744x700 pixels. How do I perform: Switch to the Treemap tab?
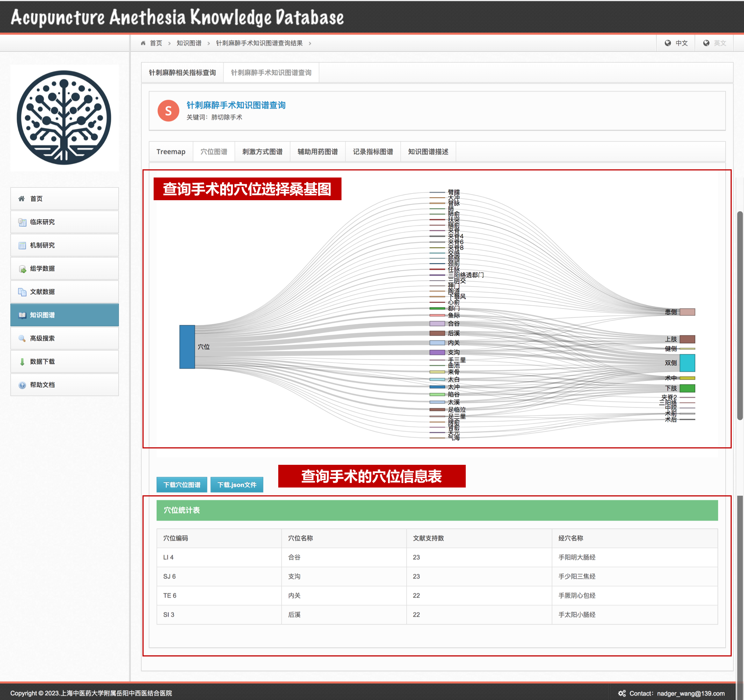coord(171,151)
